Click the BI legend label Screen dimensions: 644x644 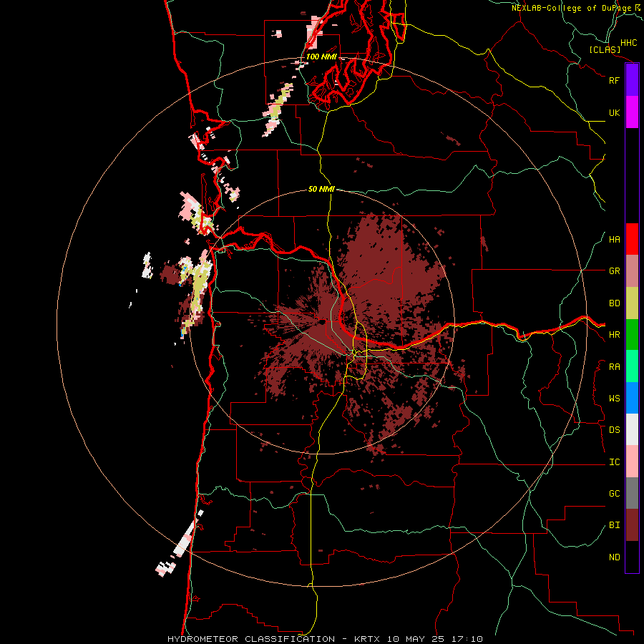pyautogui.click(x=614, y=525)
